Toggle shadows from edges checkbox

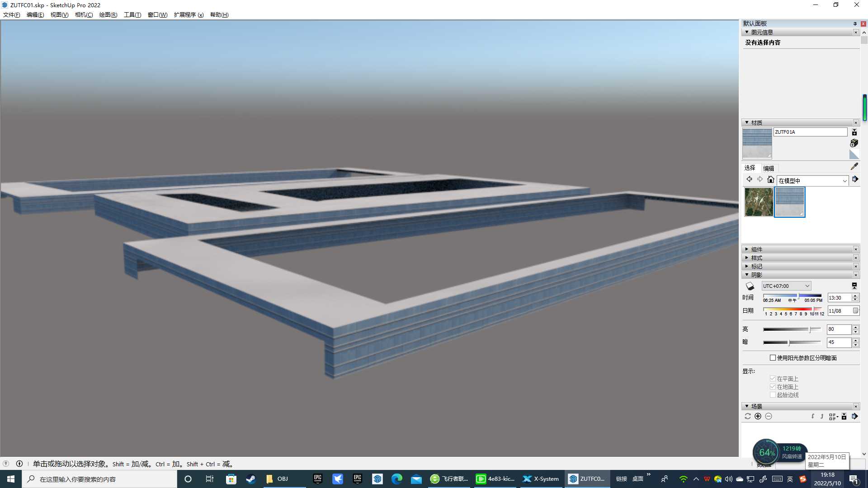point(773,395)
